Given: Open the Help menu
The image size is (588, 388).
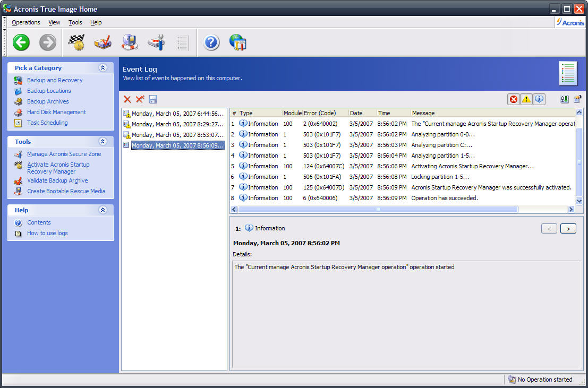Looking at the screenshot, I should click(96, 22).
